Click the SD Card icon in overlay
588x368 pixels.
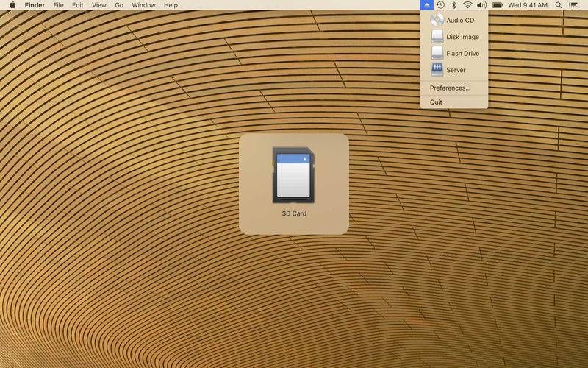293,175
